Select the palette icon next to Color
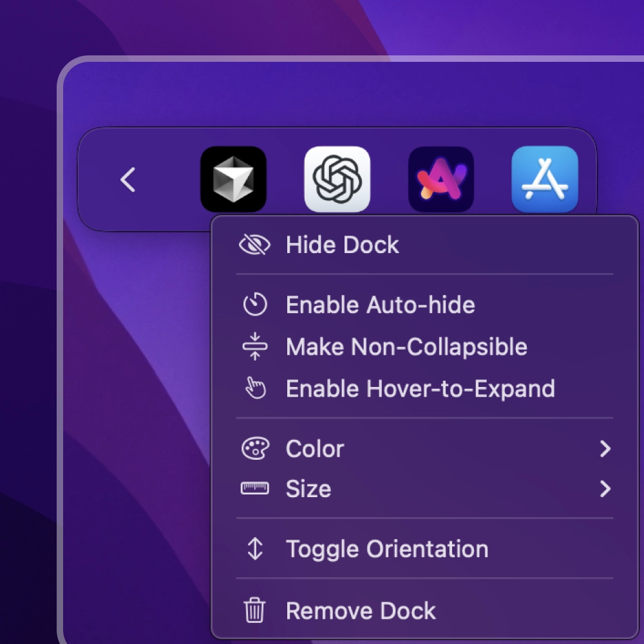The height and width of the screenshot is (644, 644). [256, 449]
